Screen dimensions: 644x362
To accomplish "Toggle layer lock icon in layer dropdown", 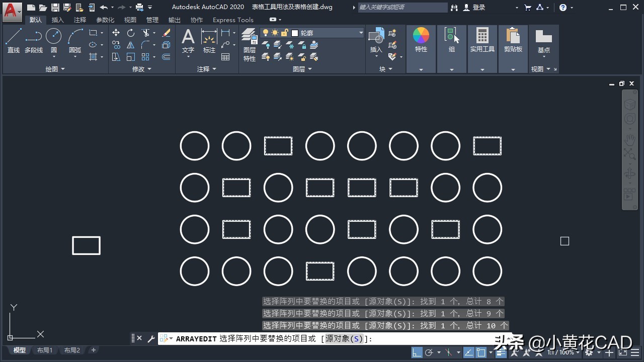I will (284, 33).
